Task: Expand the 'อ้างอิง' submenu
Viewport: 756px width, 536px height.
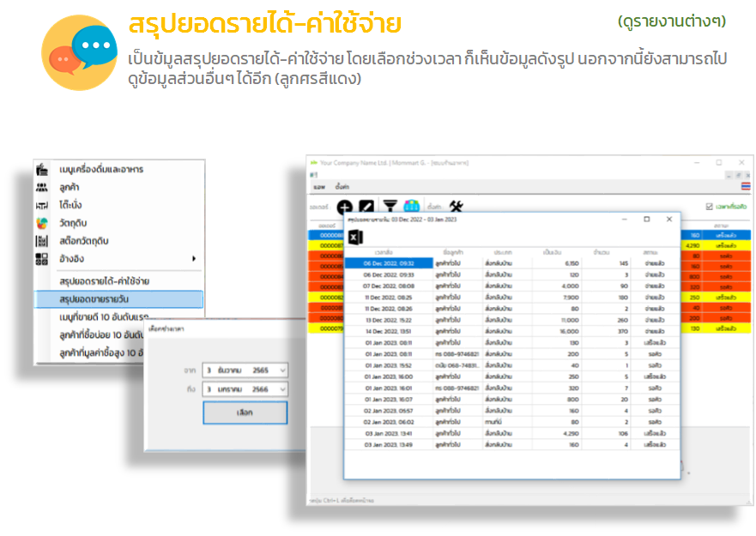Action: (194, 258)
